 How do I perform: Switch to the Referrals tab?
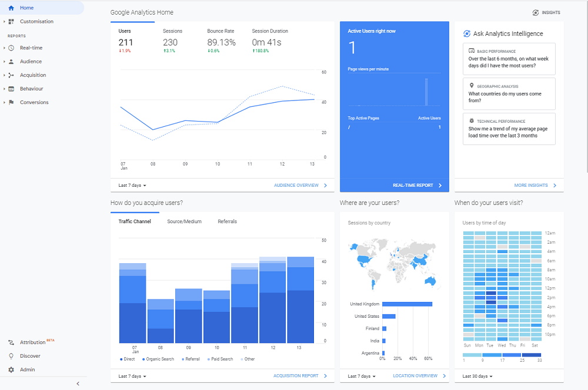tap(227, 221)
